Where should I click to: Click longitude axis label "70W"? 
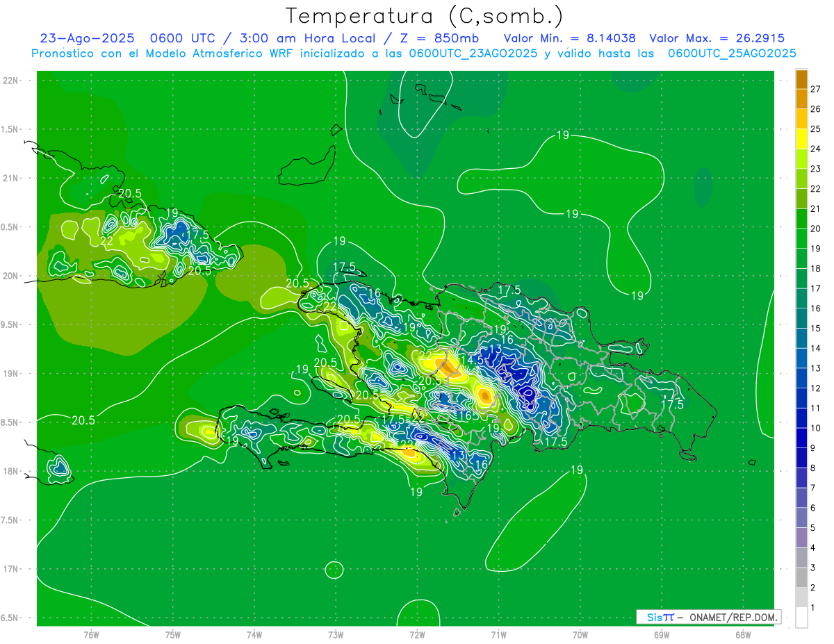tap(580, 634)
